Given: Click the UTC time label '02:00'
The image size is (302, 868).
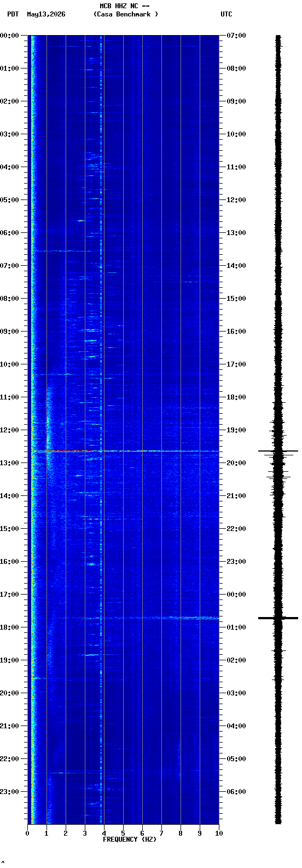Looking at the screenshot, I should click(x=236, y=660).
